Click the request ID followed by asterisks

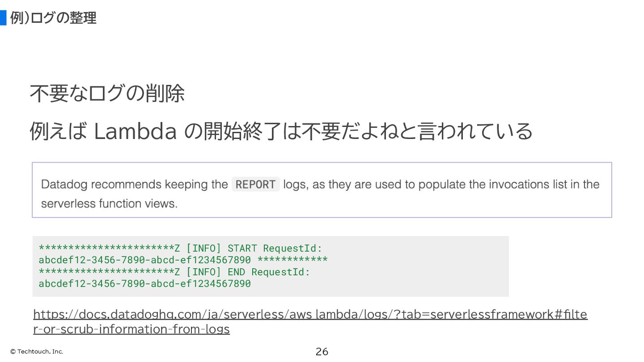click(183, 260)
